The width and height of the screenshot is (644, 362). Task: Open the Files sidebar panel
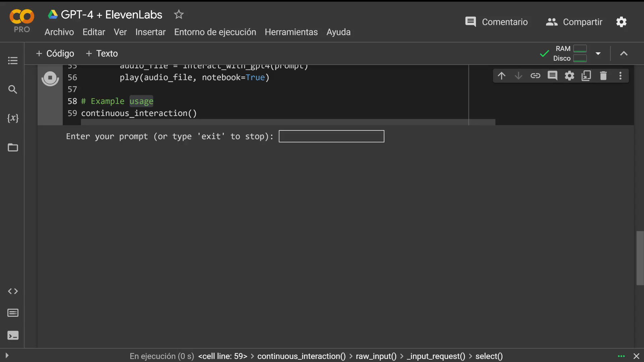point(13,147)
